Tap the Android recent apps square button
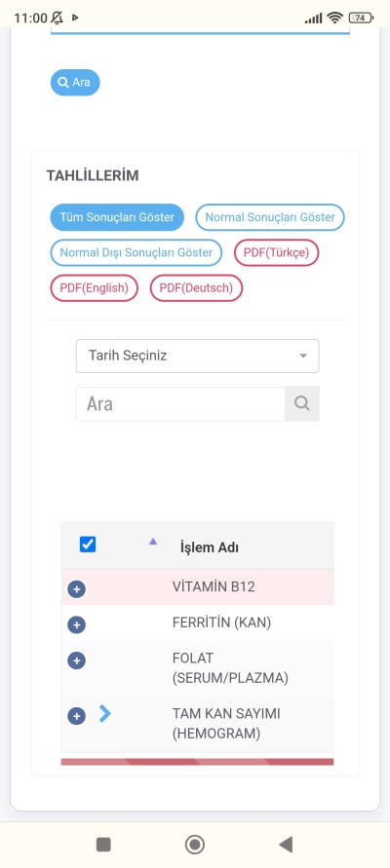The width and height of the screenshot is (390, 868). 103,845
